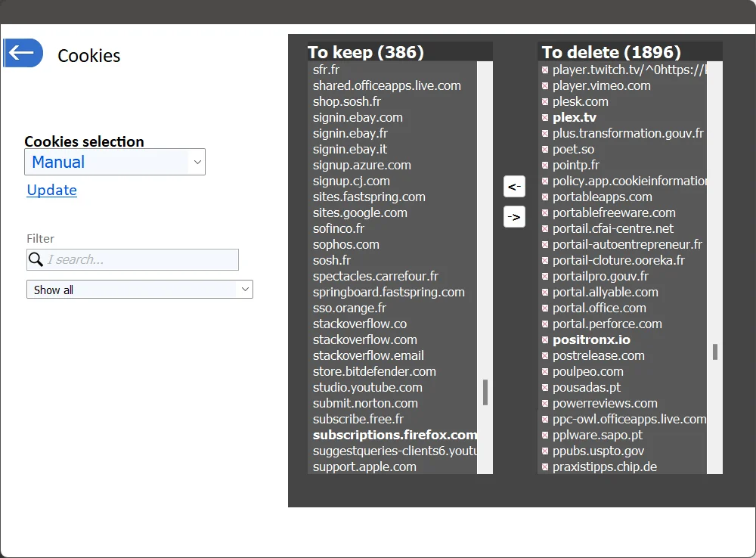
Task: Move selection to keep with <- button
Action: point(514,187)
